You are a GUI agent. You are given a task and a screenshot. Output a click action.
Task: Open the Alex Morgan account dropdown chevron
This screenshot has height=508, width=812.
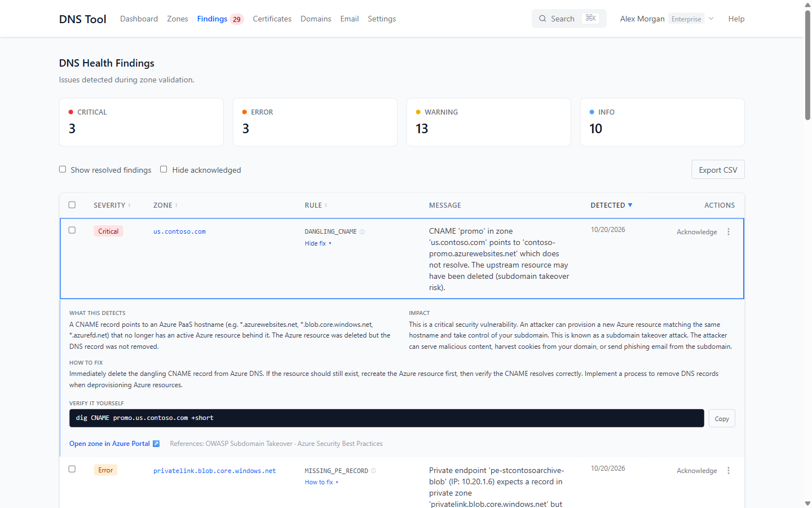pos(711,19)
